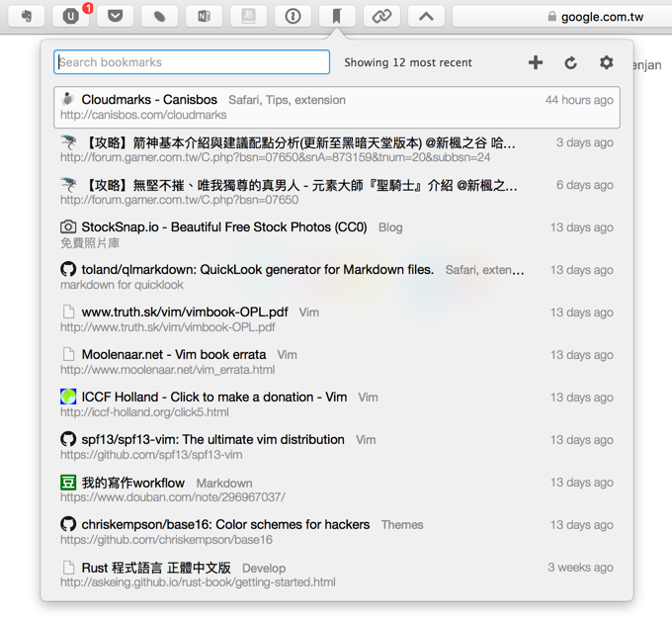
Task: Open the Cloudmarks - Canisbos bookmark
Action: (x=148, y=100)
